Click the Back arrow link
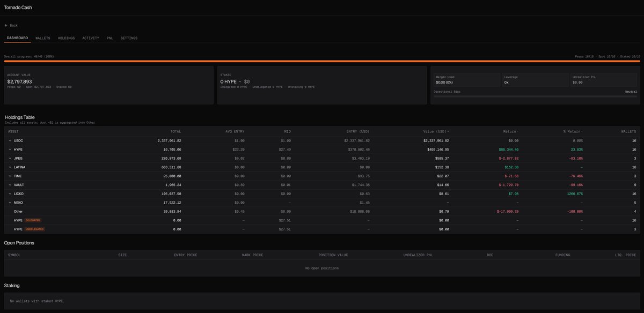644x313 pixels. (11, 25)
